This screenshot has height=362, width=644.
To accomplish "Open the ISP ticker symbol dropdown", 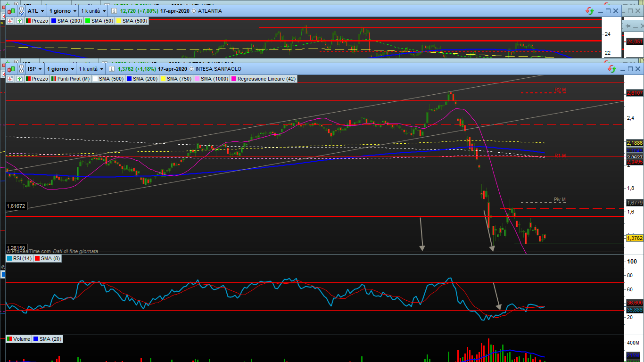I will (35, 69).
